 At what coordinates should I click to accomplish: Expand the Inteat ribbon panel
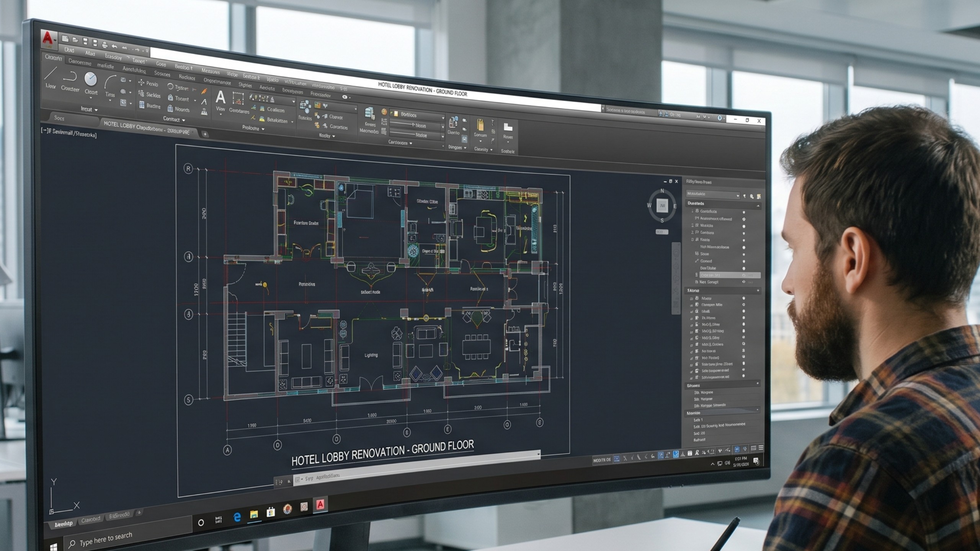tap(89, 109)
